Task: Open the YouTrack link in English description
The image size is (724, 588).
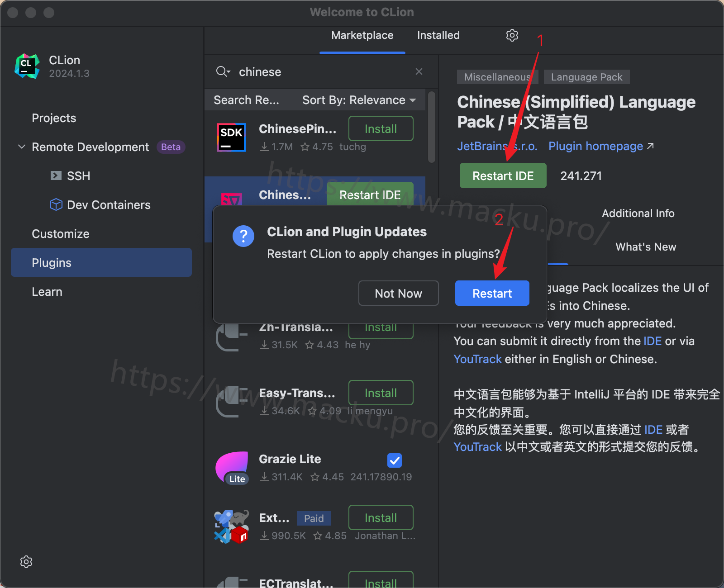Action: tap(477, 359)
